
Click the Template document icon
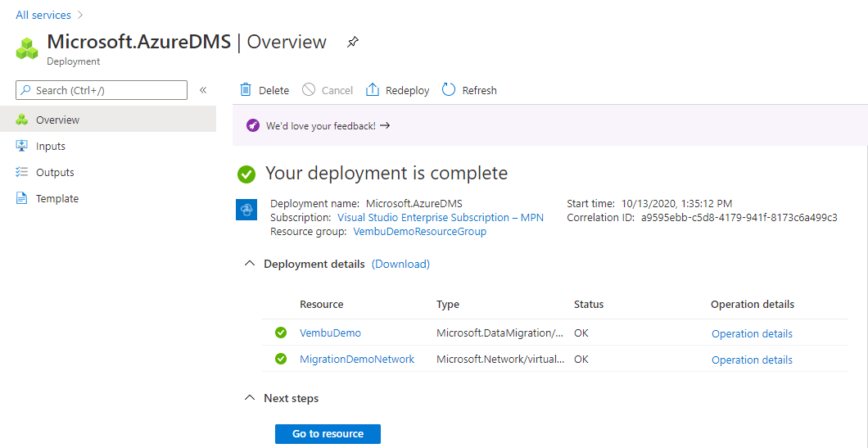[x=21, y=198]
